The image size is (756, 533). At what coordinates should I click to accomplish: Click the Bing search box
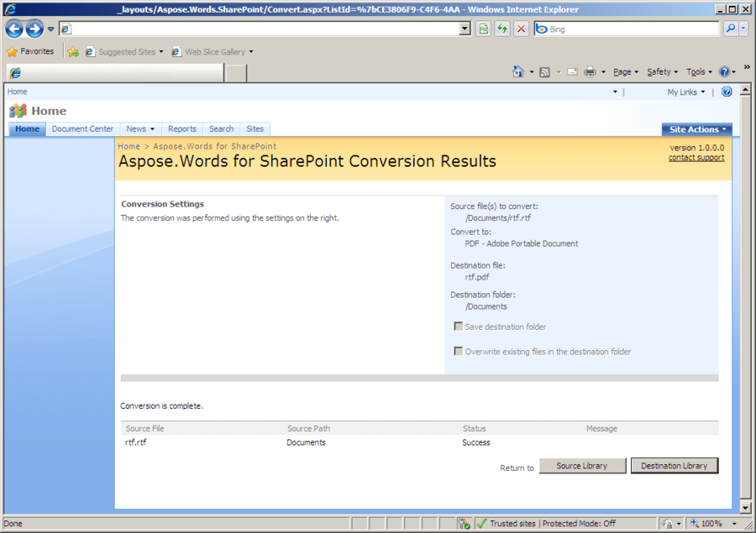click(627, 29)
